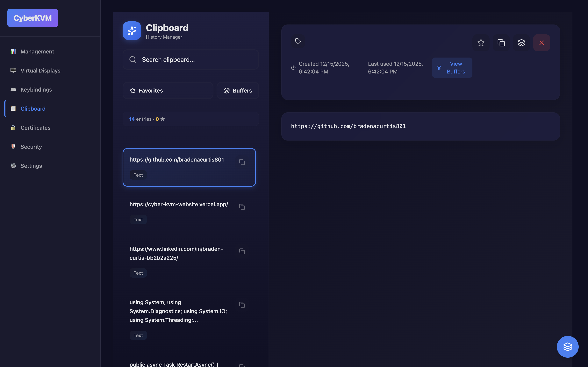Go to Management section

pos(37,52)
